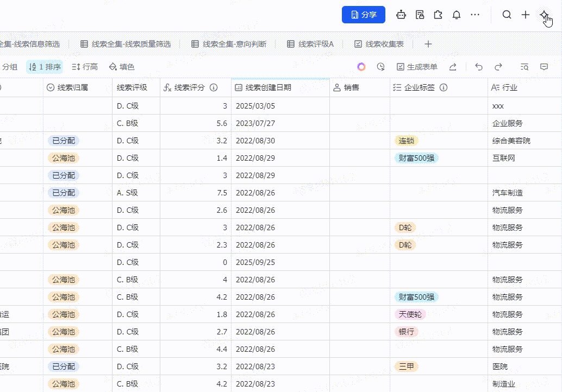Open the 填色 fill color option

click(x=122, y=67)
